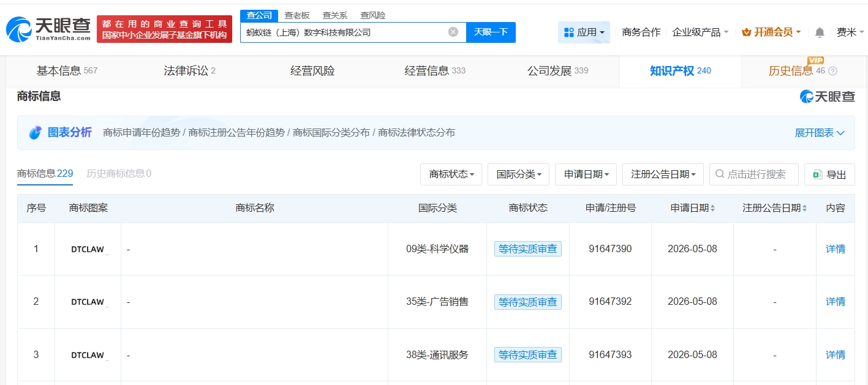Click the trademark search input field

coord(754,174)
